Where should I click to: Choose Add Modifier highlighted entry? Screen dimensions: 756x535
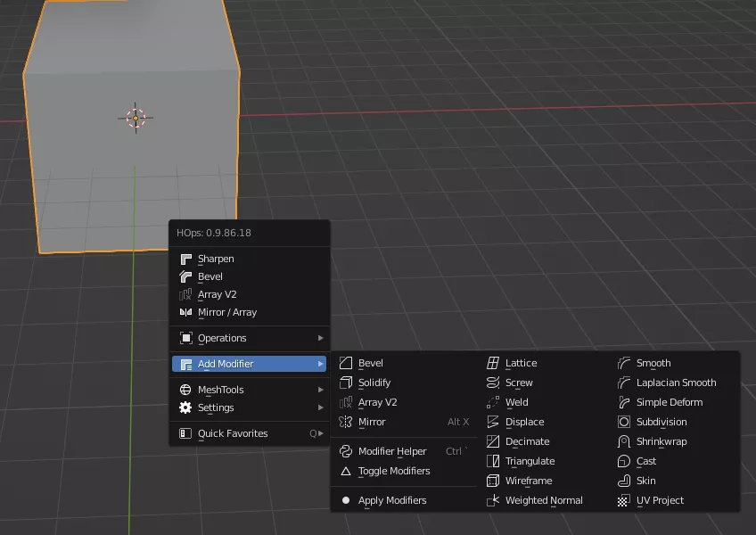226,364
